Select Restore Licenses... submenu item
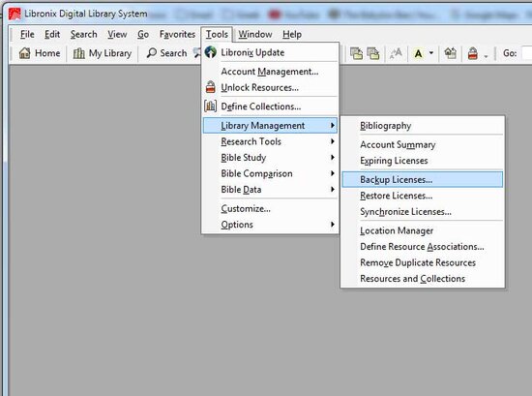The image size is (532, 396). (x=423, y=196)
